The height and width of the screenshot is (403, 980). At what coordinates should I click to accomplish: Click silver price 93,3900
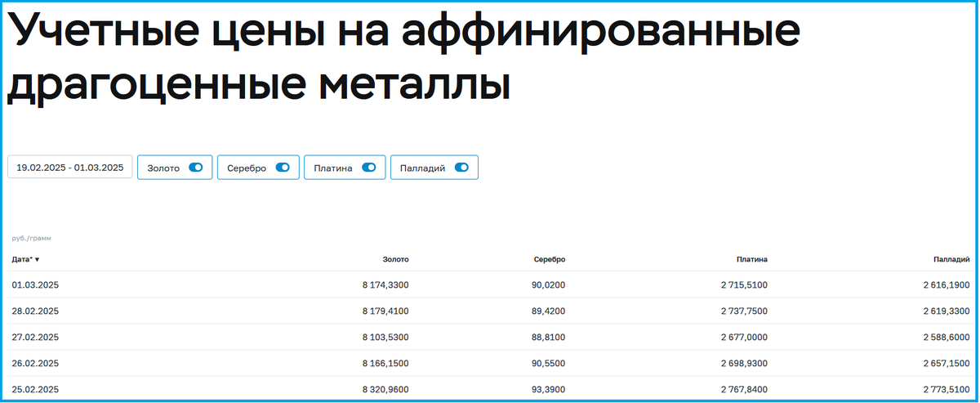tap(548, 389)
